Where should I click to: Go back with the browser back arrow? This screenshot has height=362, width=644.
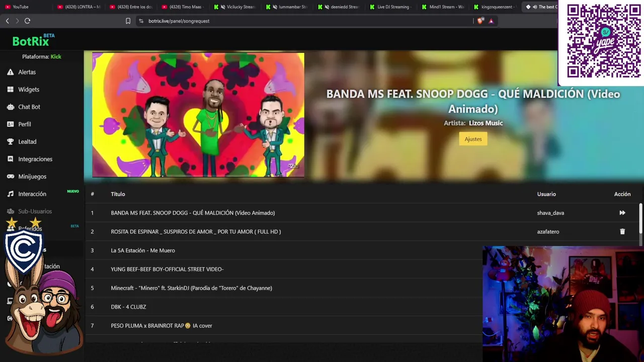pos(7,21)
